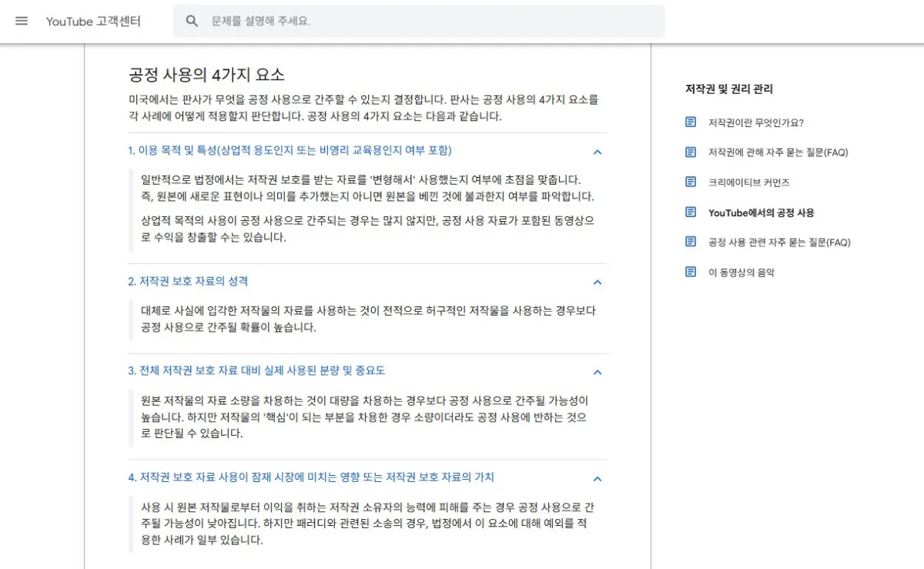
Task: Click the article icon beside 'YouTube에서의 공정 사용'
Action: click(689, 212)
